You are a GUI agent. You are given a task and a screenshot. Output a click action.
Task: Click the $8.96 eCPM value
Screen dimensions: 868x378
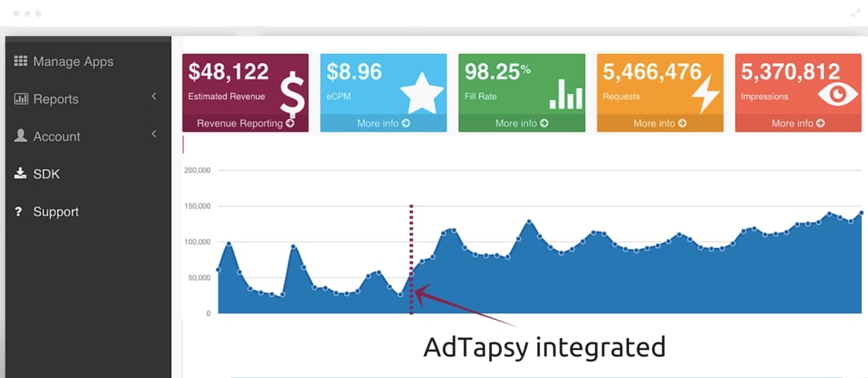point(354,72)
